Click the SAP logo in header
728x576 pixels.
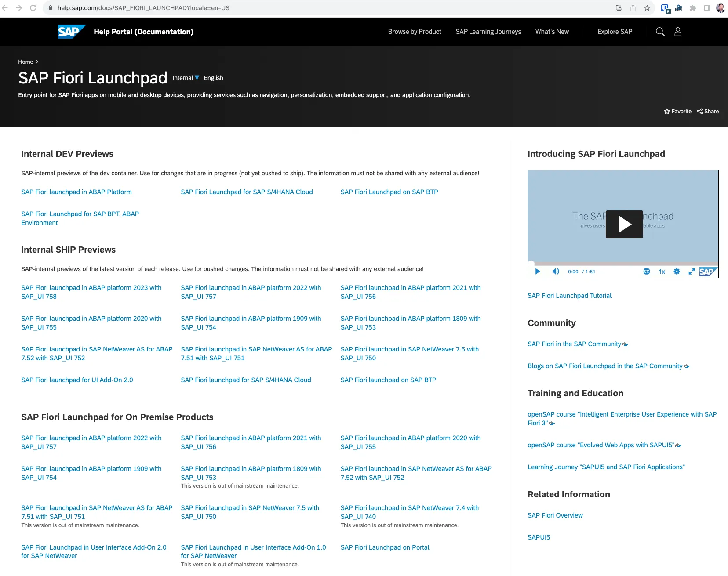click(x=71, y=32)
